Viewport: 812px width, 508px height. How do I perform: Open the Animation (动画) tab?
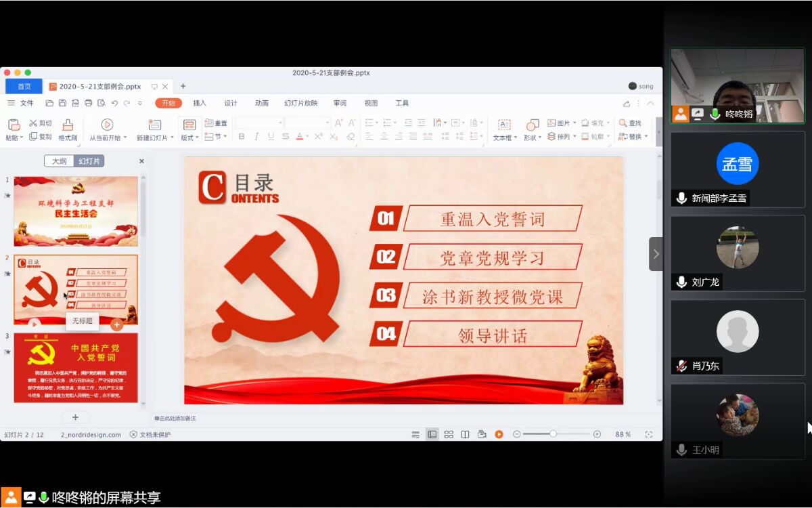[x=262, y=103]
